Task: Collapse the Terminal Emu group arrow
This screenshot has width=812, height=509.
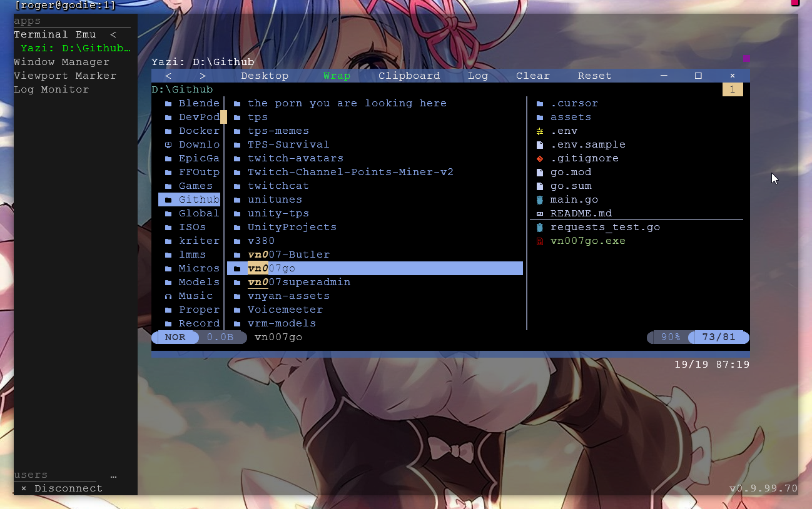Action: pyautogui.click(x=113, y=34)
